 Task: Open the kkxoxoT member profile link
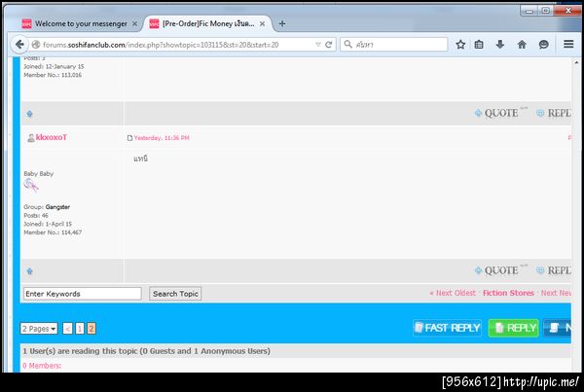pyautogui.click(x=52, y=137)
